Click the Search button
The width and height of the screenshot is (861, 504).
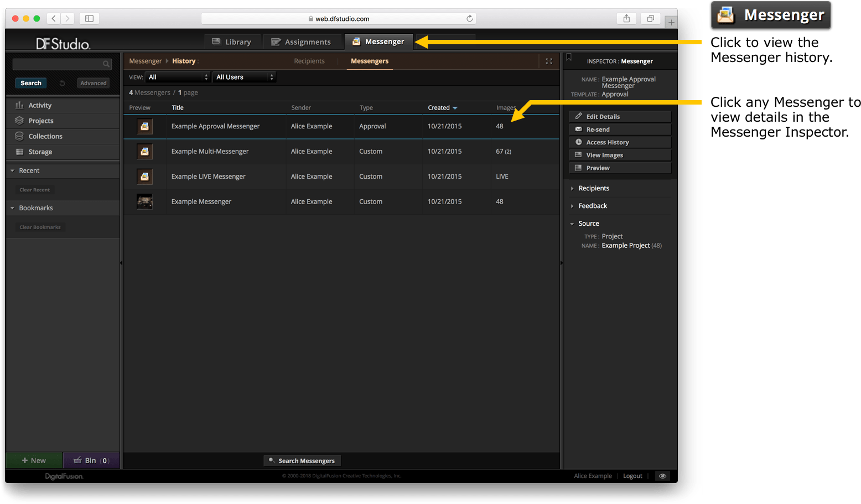(x=31, y=83)
